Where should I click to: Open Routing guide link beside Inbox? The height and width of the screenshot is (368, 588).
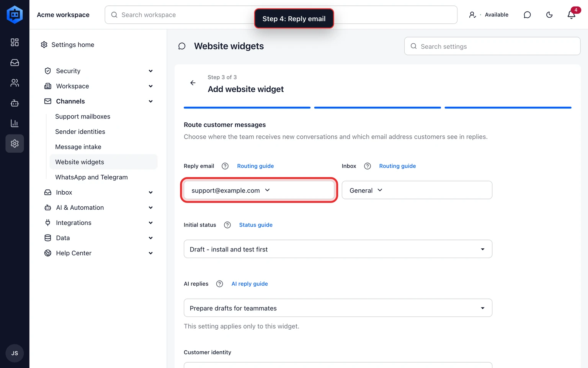[397, 166]
